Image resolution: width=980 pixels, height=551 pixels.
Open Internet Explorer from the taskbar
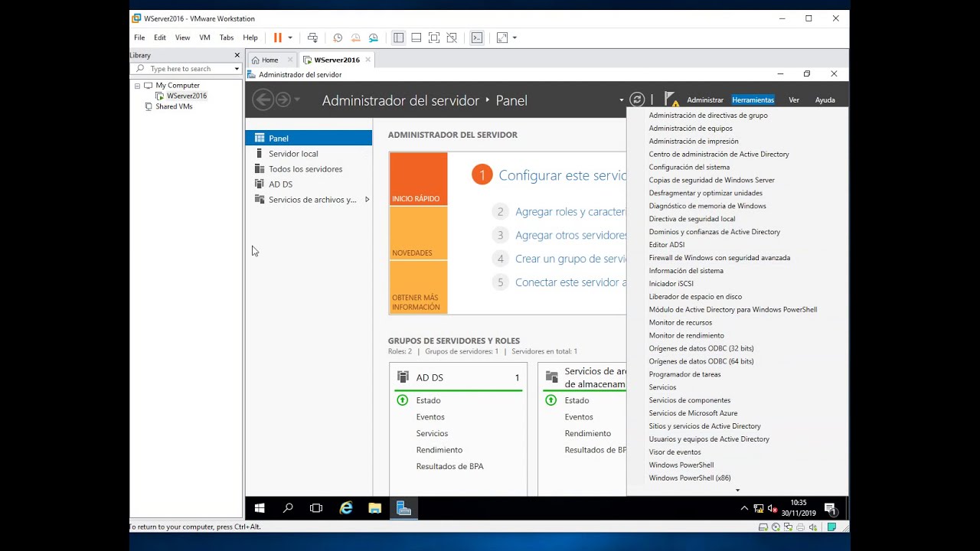click(x=346, y=508)
